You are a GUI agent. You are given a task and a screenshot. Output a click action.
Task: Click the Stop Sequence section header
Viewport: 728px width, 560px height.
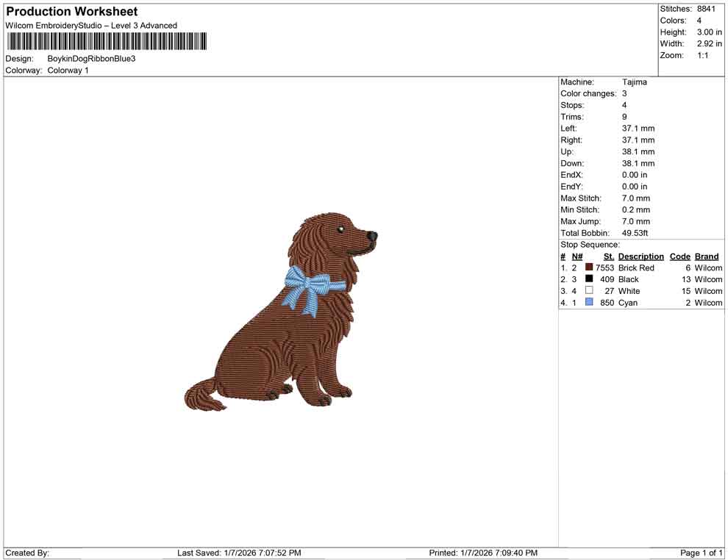[590, 244]
